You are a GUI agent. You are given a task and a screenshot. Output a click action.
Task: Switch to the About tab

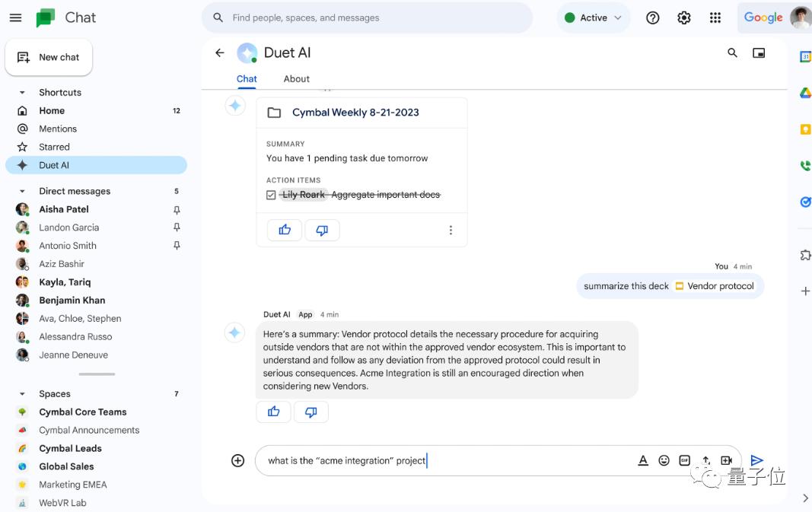tap(296, 78)
